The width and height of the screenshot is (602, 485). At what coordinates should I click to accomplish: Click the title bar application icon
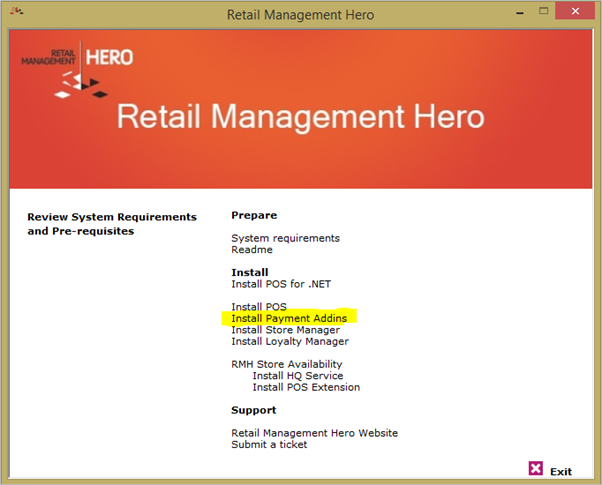[x=17, y=12]
